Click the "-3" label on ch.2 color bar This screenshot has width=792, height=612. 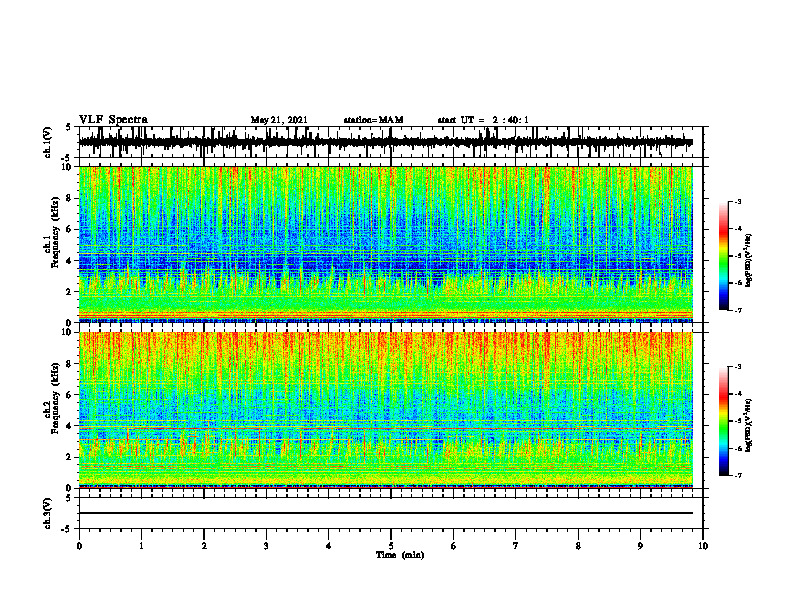[x=737, y=367]
